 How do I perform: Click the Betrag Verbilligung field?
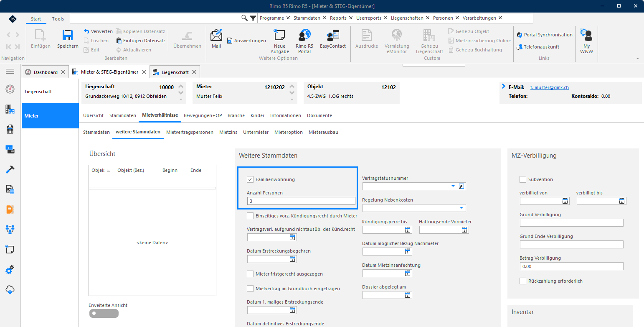[571, 266]
